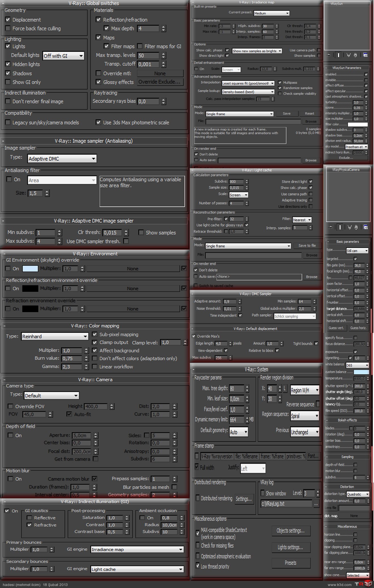Click the L lock button beside region X
This screenshot has width=374, height=588.
tap(285, 388)
